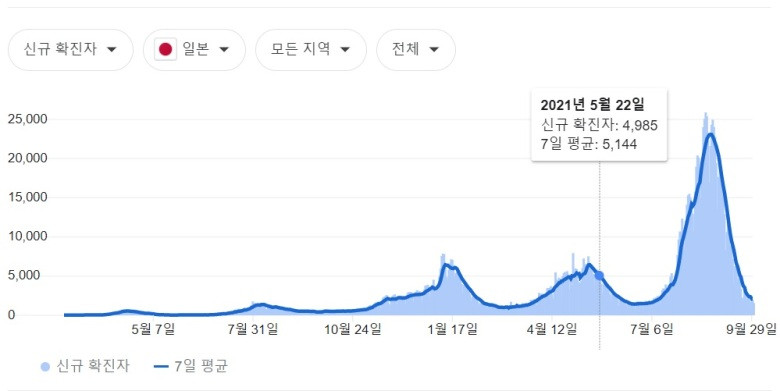The width and height of the screenshot is (780, 391).
Task: Click the 25,000 y-axis label
Action: pyautogui.click(x=27, y=119)
